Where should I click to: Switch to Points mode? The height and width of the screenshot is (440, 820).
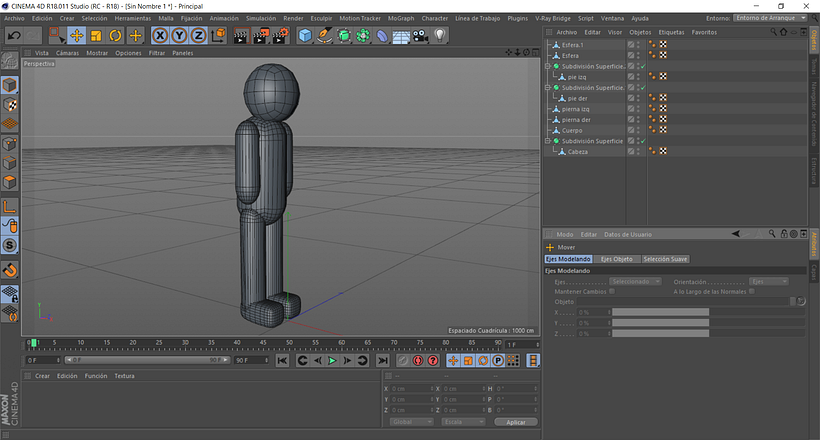tap(9, 143)
